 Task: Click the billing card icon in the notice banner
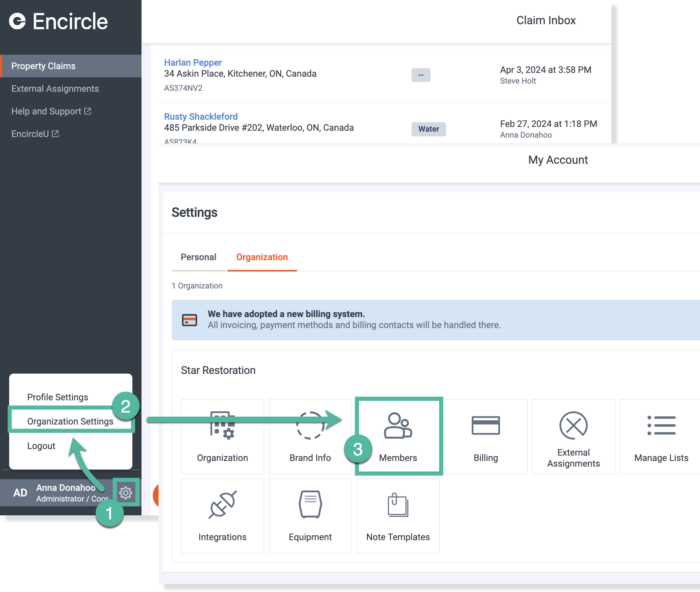click(x=189, y=320)
